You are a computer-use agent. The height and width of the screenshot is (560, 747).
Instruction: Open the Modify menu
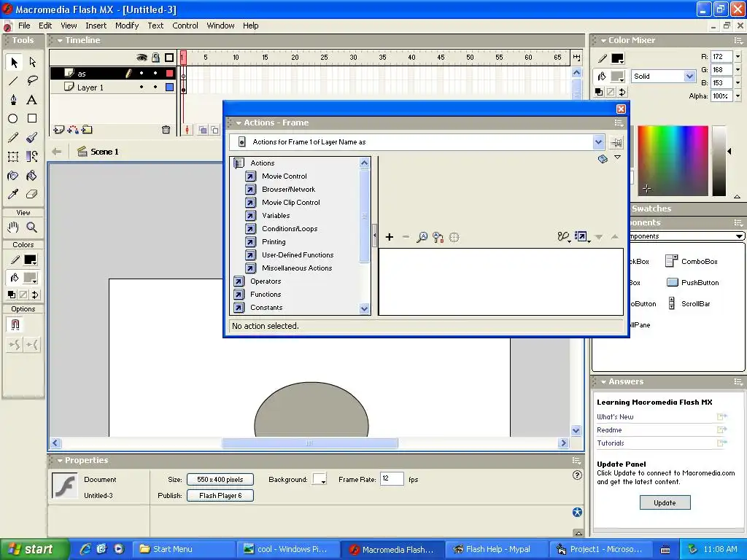point(127,26)
